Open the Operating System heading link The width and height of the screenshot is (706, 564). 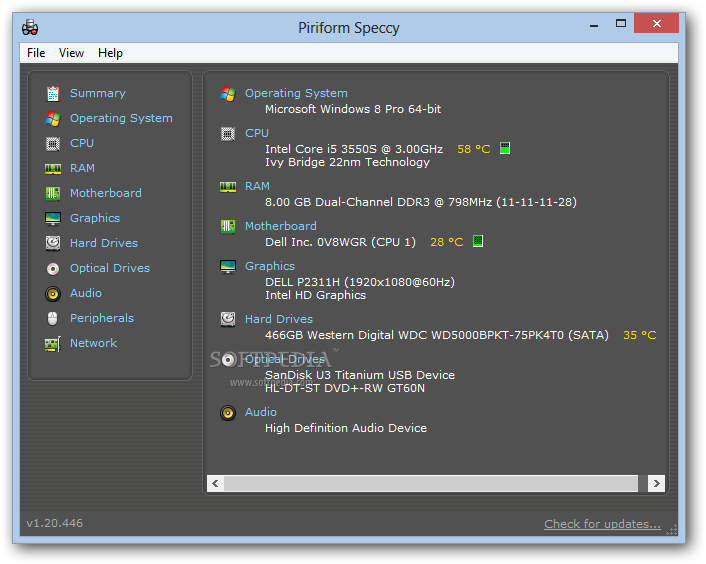296,93
